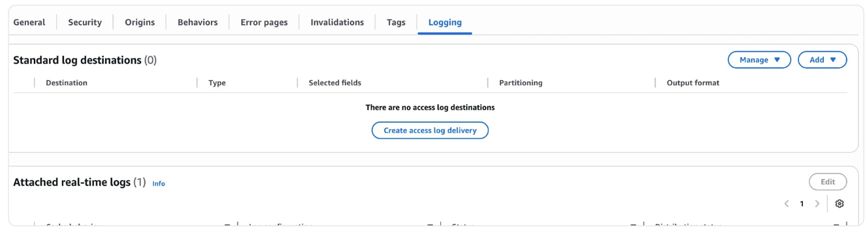The image size is (868, 231).
Task: Click the Selected fields column header
Action: [x=335, y=83]
